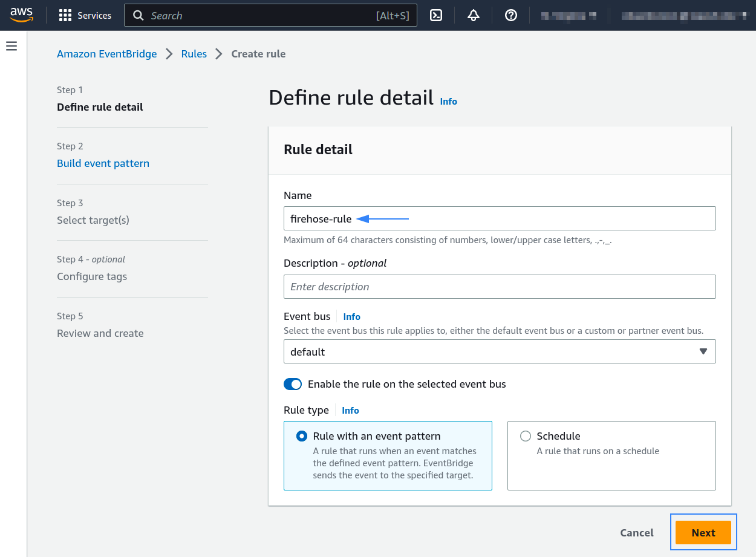
Task: Toggle Enable the rule on selected event bus
Action: tap(293, 384)
